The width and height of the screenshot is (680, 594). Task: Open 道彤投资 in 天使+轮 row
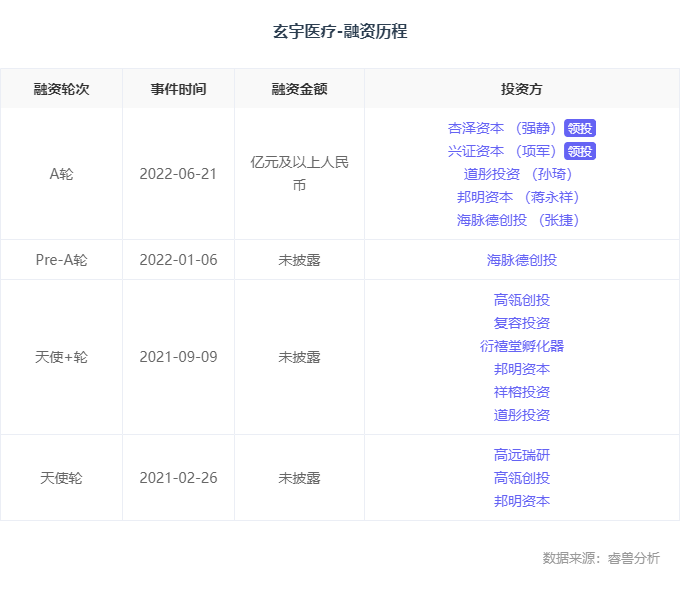522,415
